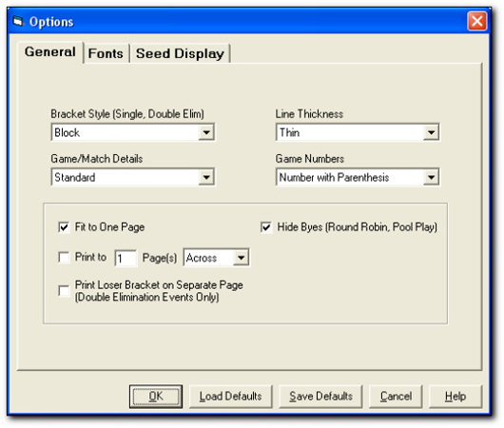Open Help for options

point(456,397)
